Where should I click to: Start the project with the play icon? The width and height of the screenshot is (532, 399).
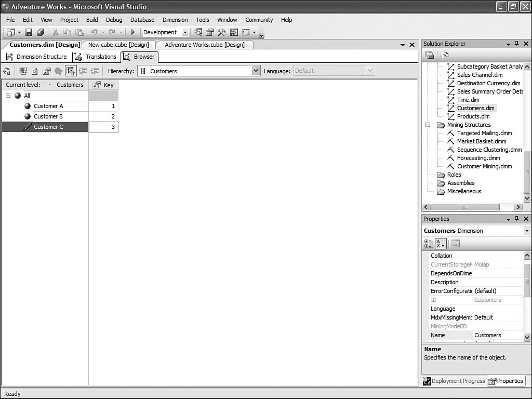(132, 32)
